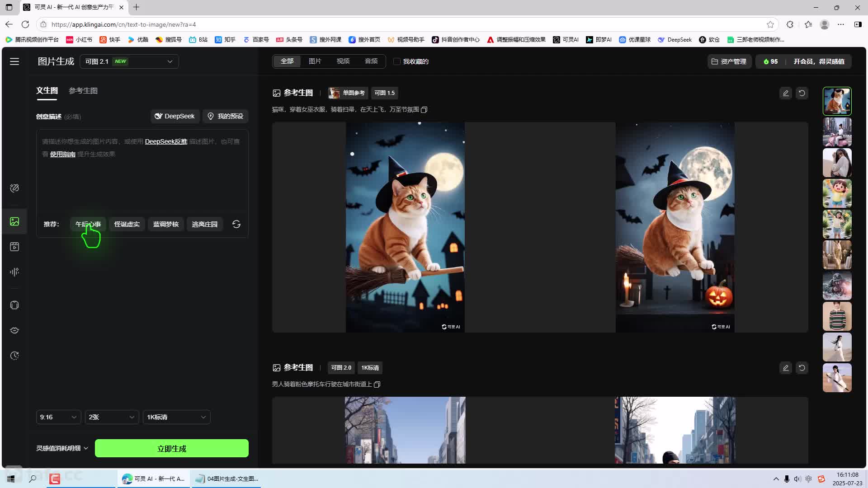Image resolution: width=868 pixels, height=488 pixels.
Task: Regenerate the pink motorcycle image set
Action: [x=802, y=368]
